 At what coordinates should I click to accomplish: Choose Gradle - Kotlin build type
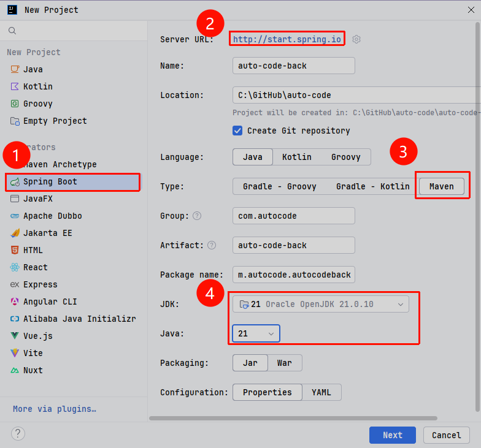(x=373, y=186)
